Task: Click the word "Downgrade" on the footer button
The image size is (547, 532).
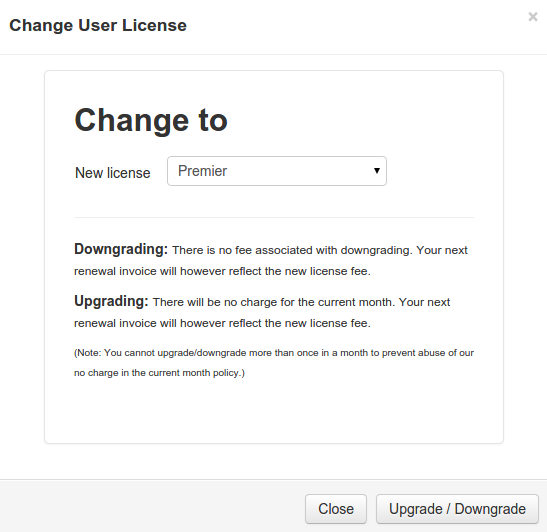Action: [x=490, y=509]
